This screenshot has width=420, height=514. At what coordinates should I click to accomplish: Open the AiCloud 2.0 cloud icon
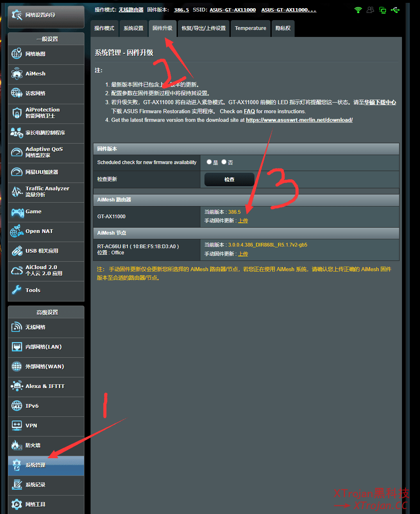[17, 270]
